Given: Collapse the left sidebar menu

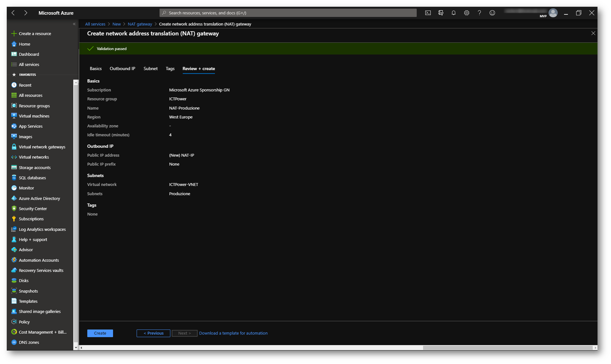Looking at the screenshot, I should 74,24.
